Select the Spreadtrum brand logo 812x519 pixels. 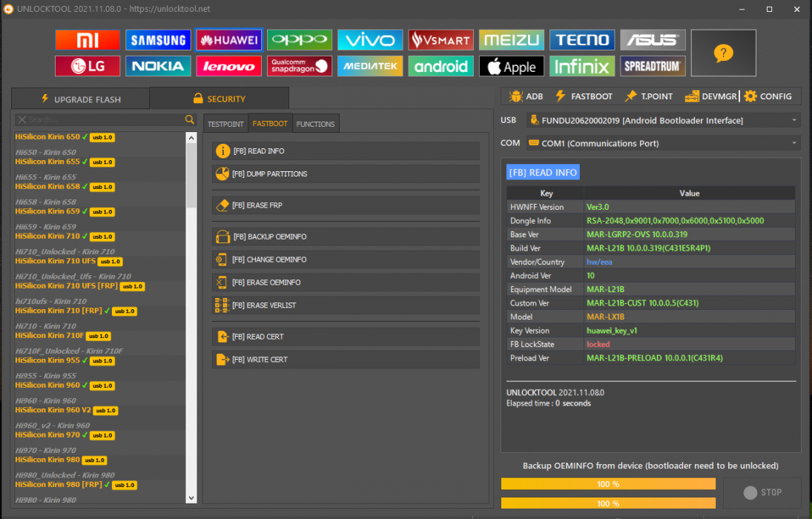tap(653, 66)
